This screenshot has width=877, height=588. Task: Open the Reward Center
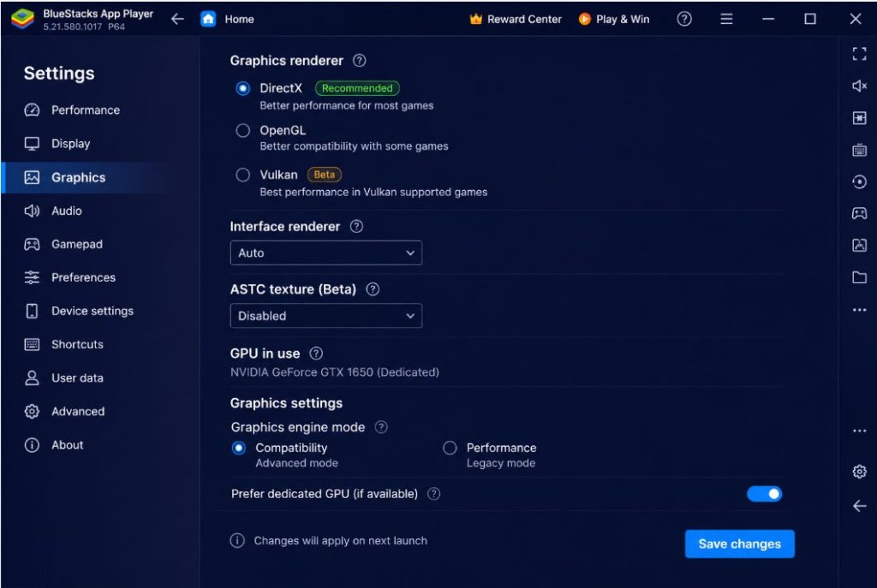tap(515, 19)
